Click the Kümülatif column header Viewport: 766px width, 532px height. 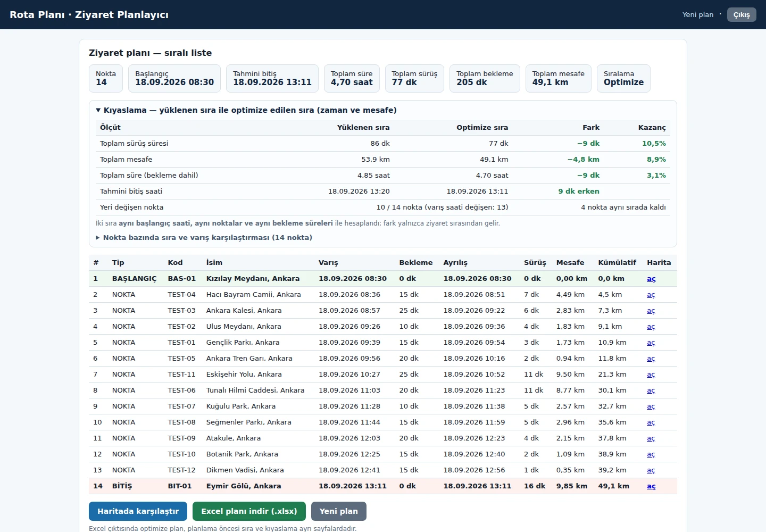617,263
